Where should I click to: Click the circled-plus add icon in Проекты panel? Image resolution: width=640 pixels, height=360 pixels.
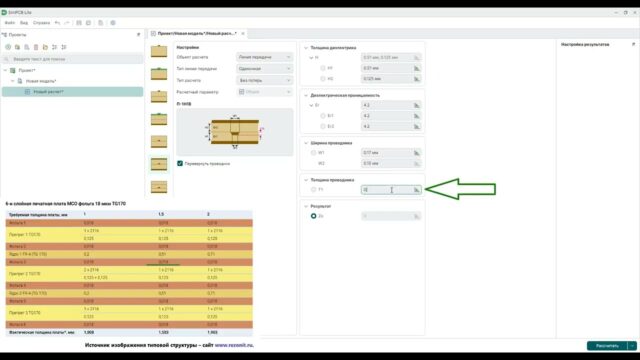point(8,47)
